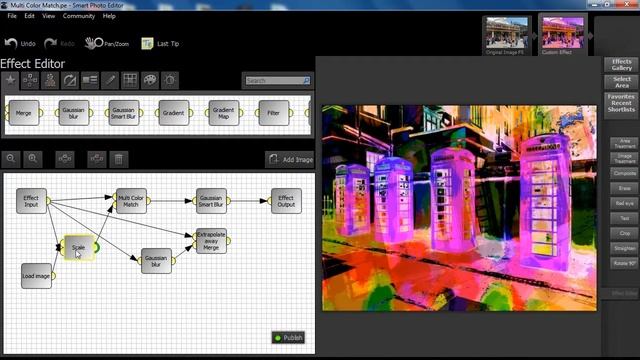Click the Image Treatment button
Viewport: 640px width, 360px height.
624,158
